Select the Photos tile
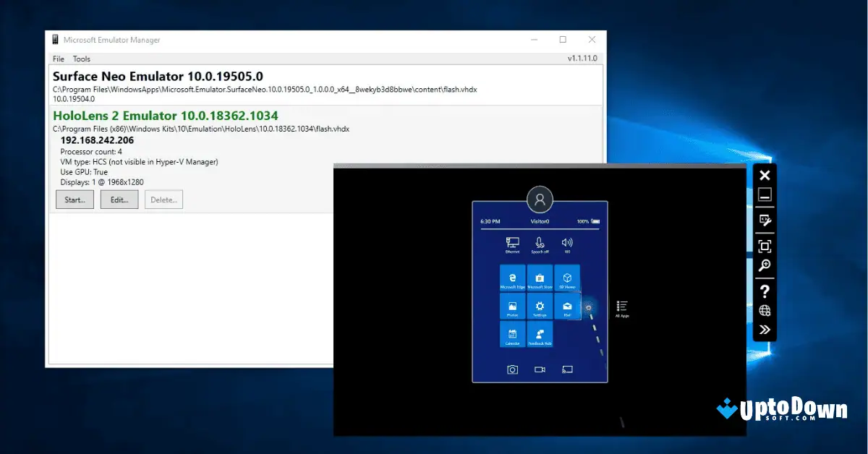The width and height of the screenshot is (868, 454). 512,307
